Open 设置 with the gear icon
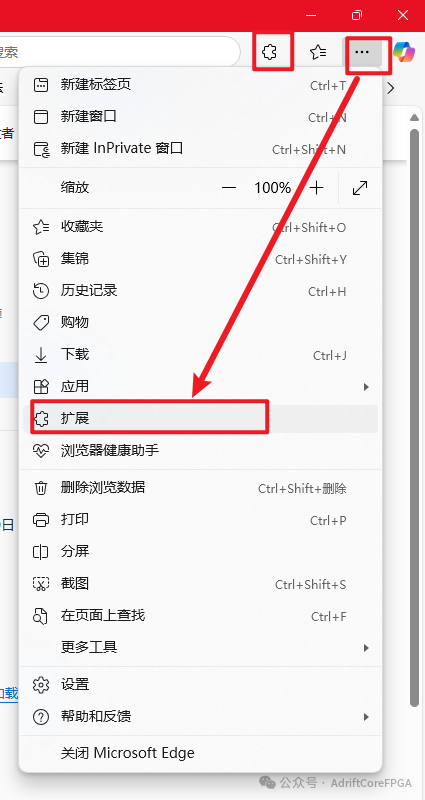 (x=201, y=684)
